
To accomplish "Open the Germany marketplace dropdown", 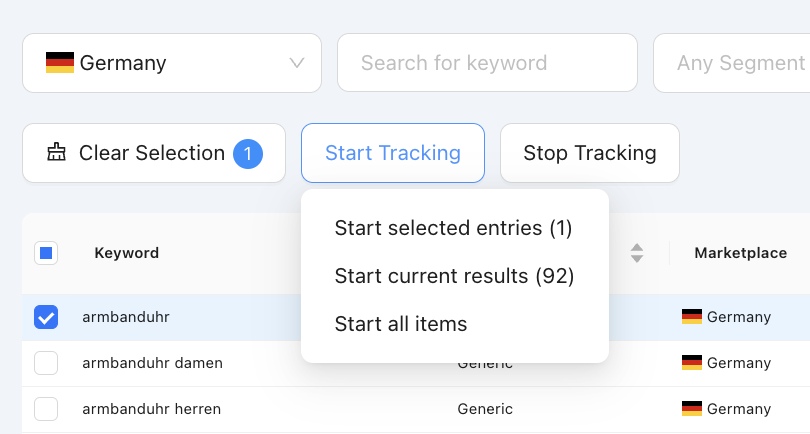I will (172, 63).
